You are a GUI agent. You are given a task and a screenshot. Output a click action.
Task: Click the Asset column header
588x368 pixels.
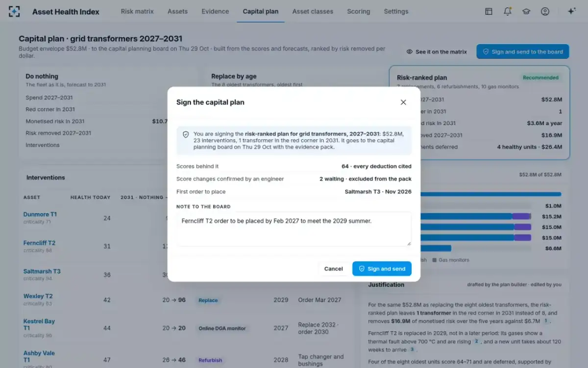32,197
